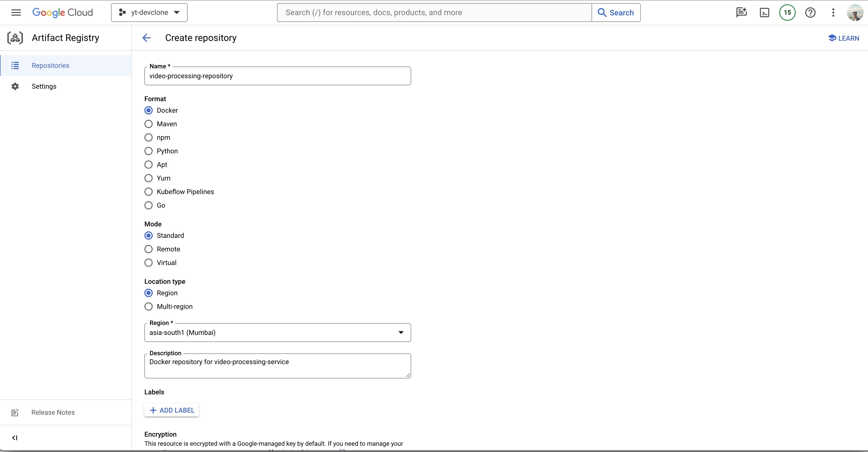Click in the repository Name field

tap(277, 76)
